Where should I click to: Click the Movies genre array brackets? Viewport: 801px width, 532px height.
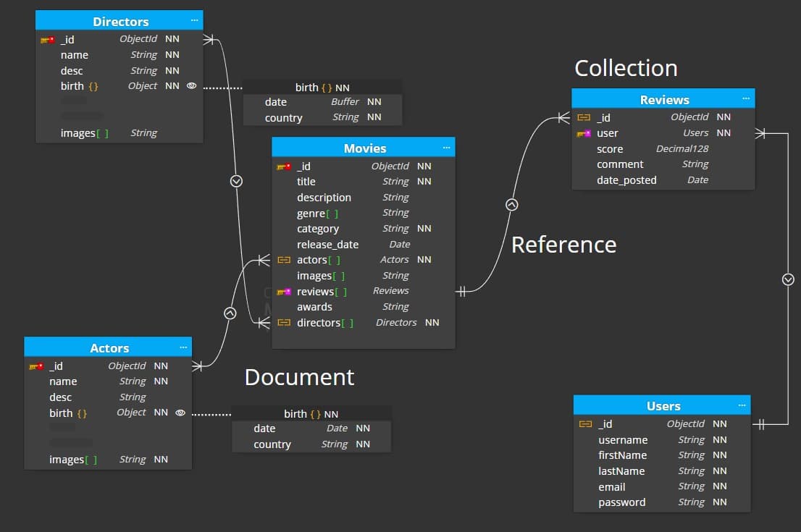(332, 214)
